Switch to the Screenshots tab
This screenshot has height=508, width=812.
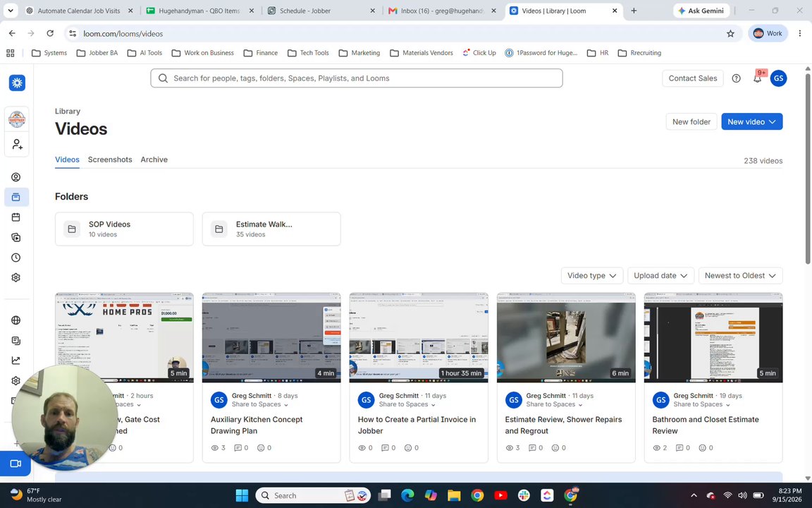[x=110, y=159]
